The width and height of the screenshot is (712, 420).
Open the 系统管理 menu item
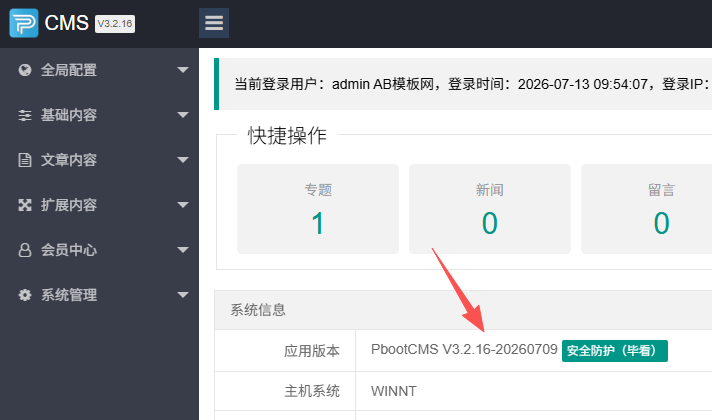[x=99, y=295]
